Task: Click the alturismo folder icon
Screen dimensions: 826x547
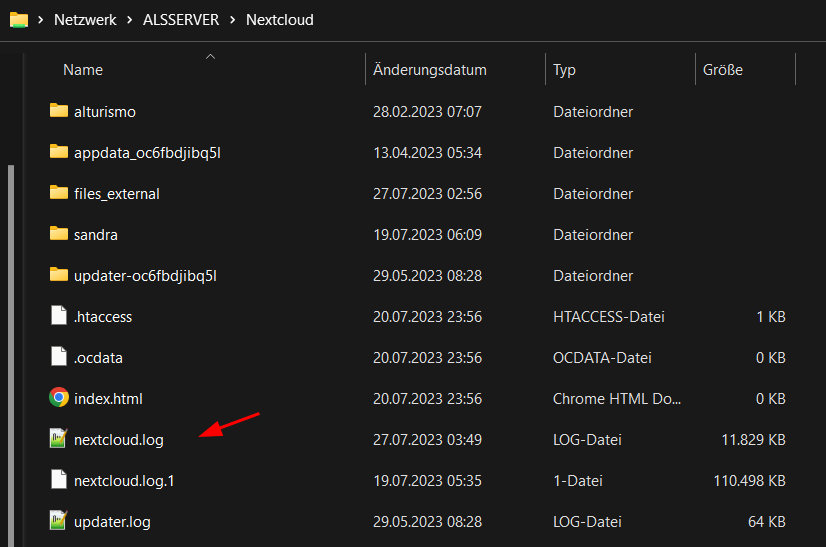Action: pyautogui.click(x=59, y=111)
